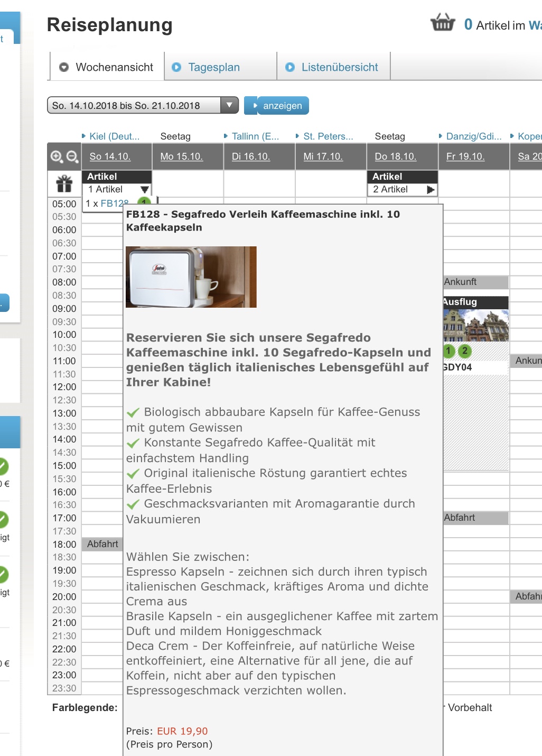
Task: Click green badge 2 on Danzig excursion
Action: [465, 351]
